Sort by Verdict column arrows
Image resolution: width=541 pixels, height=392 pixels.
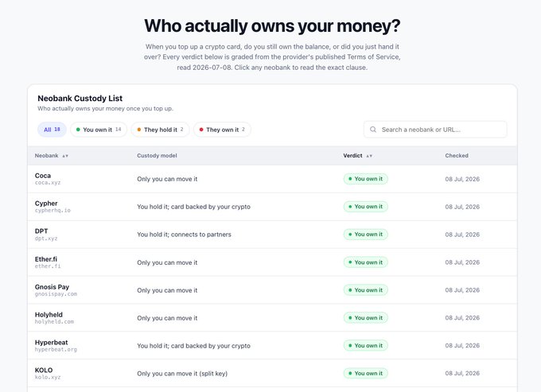[369, 156]
